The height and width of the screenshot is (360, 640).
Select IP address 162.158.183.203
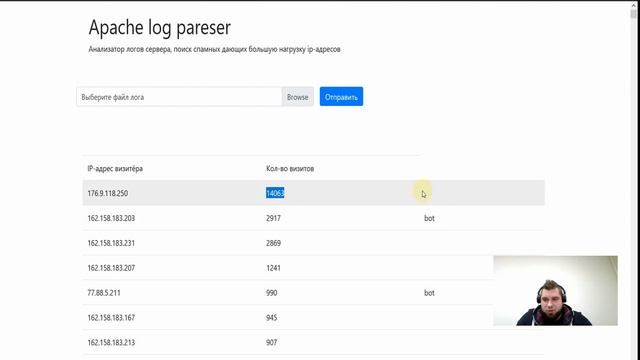(x=111, y=218)
